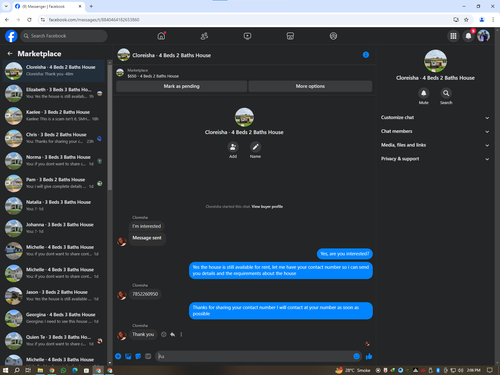This screenshot has width=500, height=375.
Task: Open the Marketplace storefront icon in top navigation
Action: (x=290, y=36)
